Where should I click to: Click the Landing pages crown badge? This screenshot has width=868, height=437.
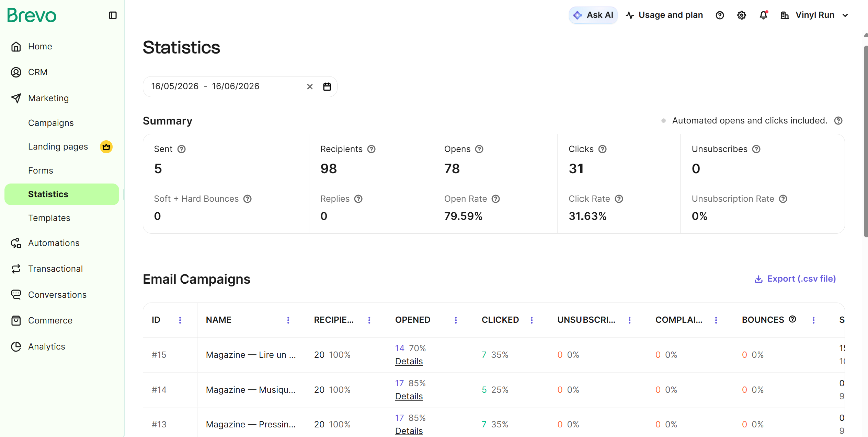[106, 147]
